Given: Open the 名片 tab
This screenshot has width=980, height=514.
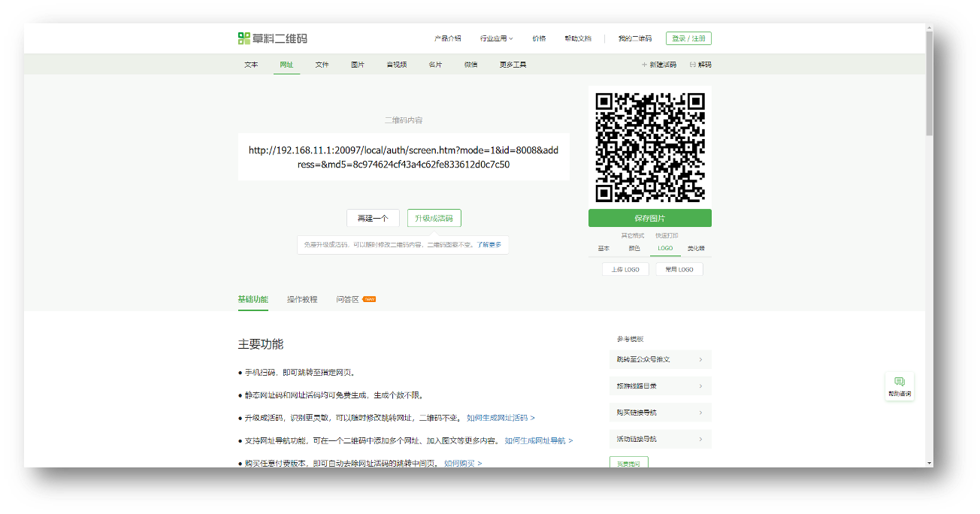Looking at the screenshot, I should coord(435,65).
